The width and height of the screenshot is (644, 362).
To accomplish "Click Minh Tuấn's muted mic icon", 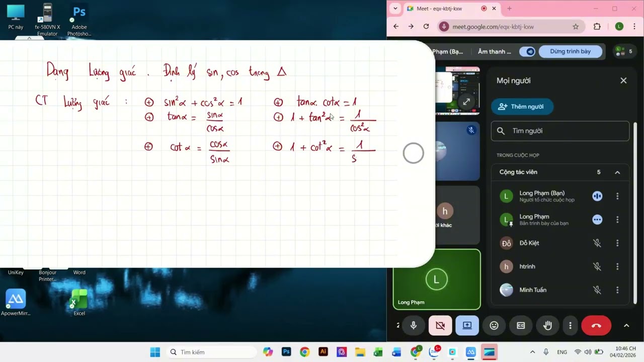I will point(597,290).
